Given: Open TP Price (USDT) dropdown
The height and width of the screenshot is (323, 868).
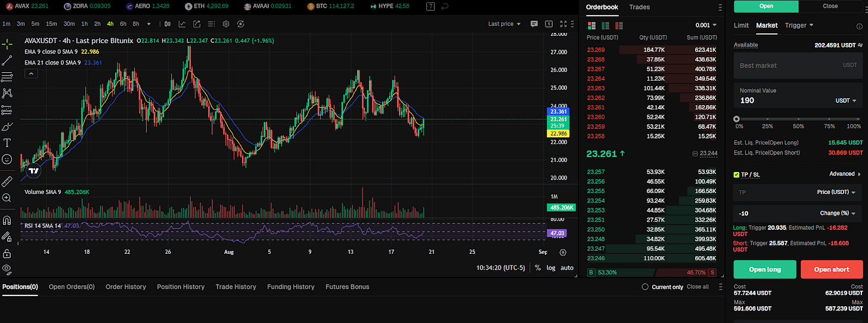Looking at the screenshot, I should click(836, 192).
